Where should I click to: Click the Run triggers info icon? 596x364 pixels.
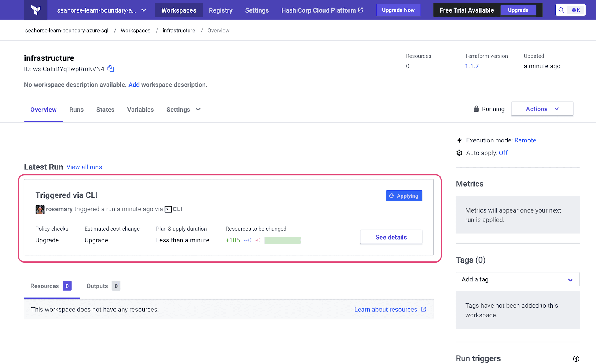(576, 358)
